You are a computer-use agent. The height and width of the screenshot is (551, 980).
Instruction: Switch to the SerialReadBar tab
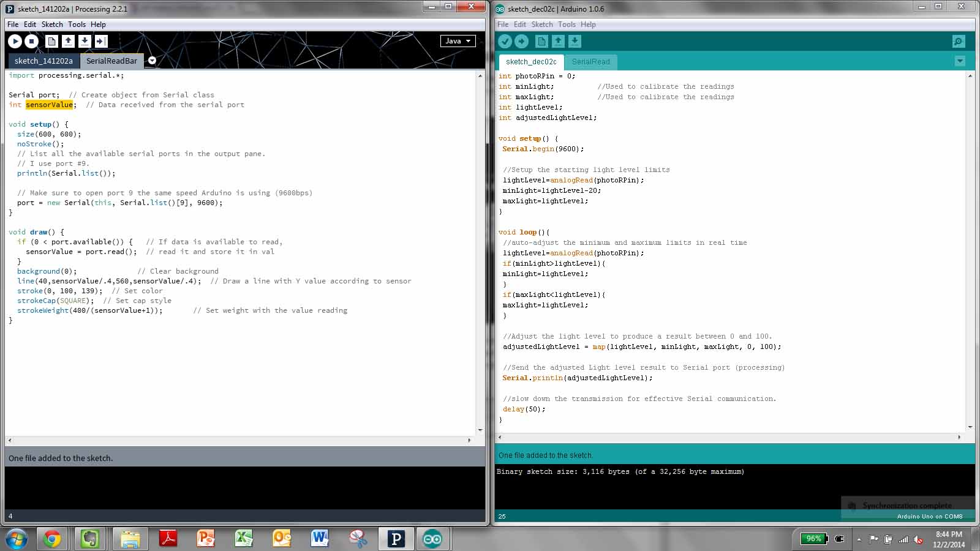coord(111,61)
